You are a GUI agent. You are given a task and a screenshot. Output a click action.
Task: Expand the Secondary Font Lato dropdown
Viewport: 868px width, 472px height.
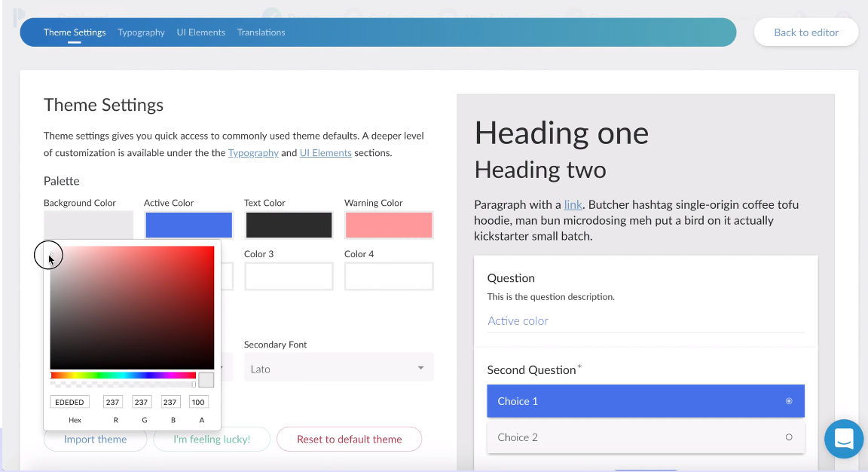click(339, 369)
